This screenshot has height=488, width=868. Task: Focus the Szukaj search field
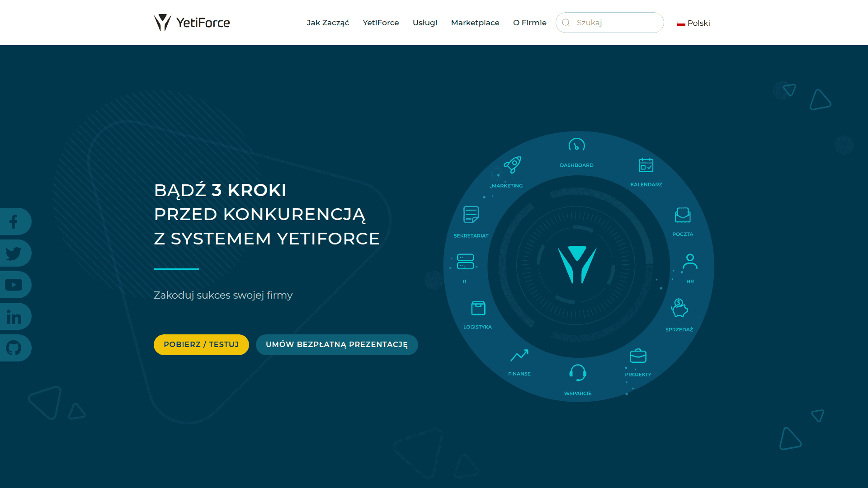609,23
